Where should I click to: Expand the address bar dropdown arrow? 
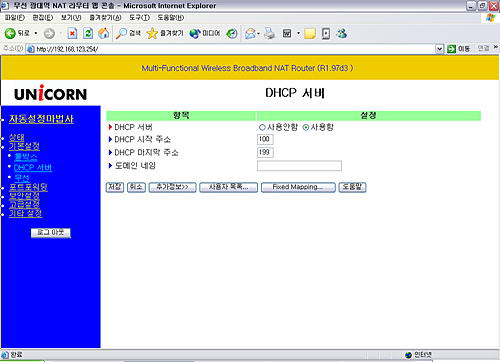click(440, 49)
